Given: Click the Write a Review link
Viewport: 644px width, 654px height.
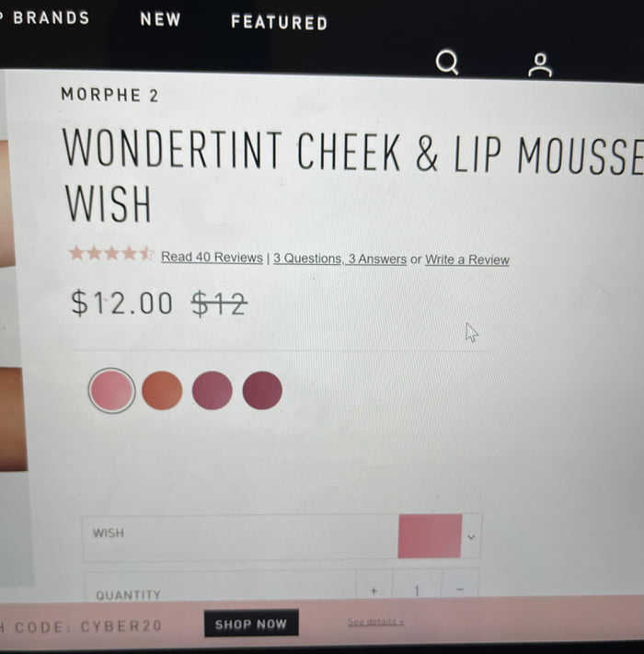Looking at the screenshot, I should [x=467, y=259].
